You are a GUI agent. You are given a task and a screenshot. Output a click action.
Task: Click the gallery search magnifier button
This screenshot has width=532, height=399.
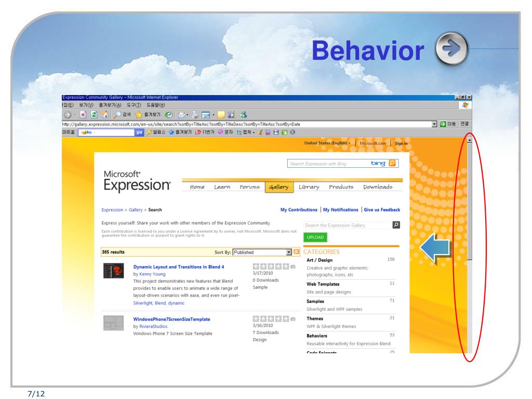[x=396, y=225]
